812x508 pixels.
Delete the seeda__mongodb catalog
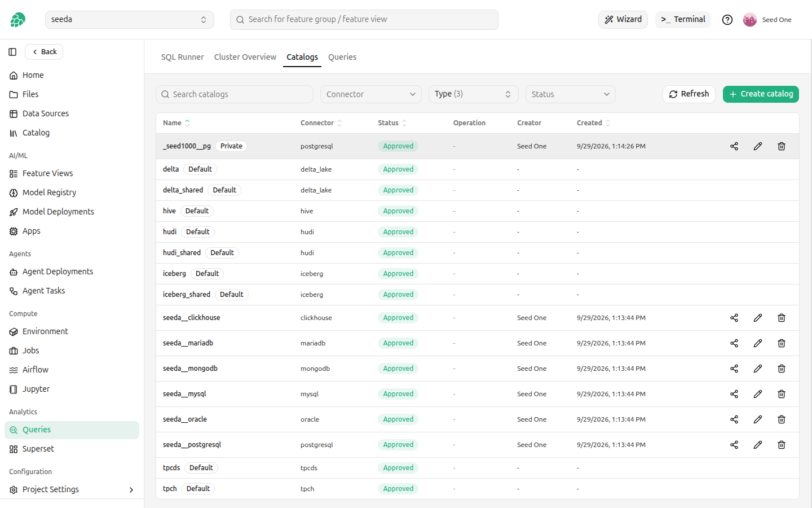pos(782,369)
